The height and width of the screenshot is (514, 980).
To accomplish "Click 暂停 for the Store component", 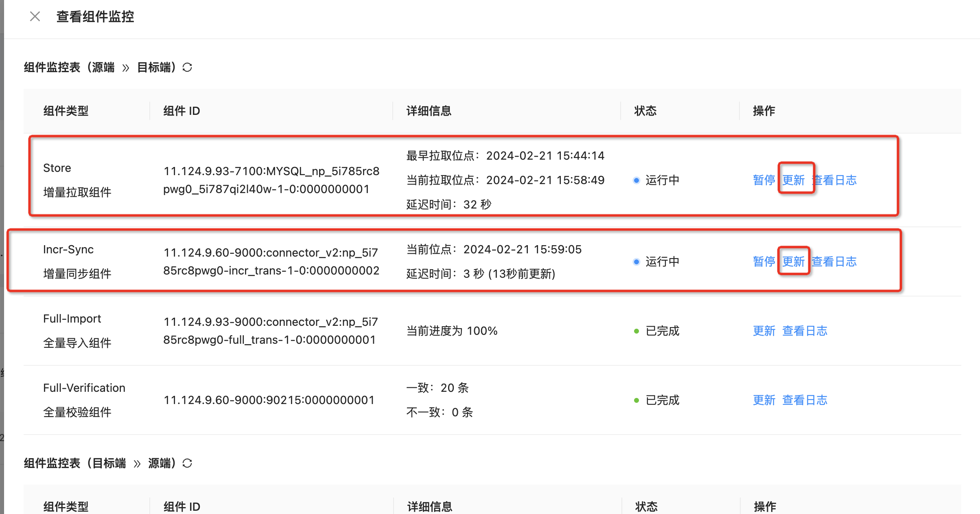I will click(764, 180).
